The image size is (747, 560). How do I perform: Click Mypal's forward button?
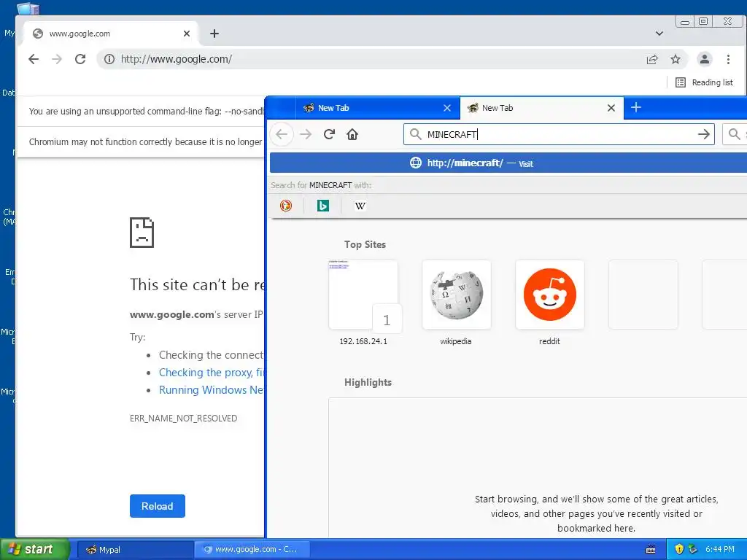pos(306,134)
